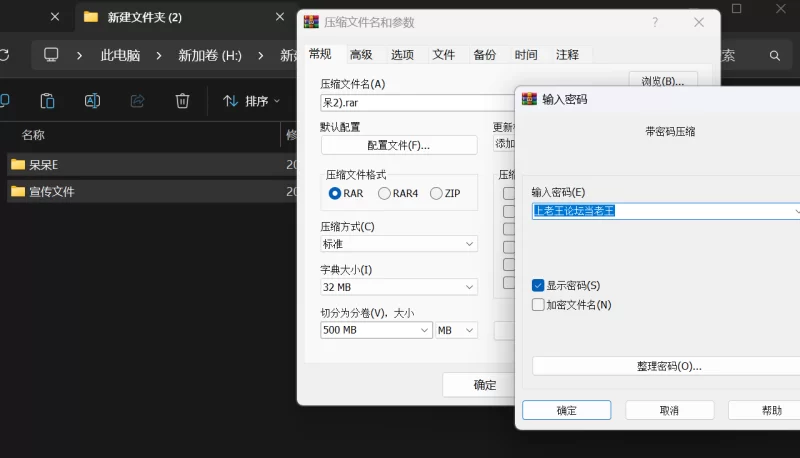Switch to the 高级 tab
The width and height of the screenshot is (800, 458).
pyautogui.click(x=361, y=55)
